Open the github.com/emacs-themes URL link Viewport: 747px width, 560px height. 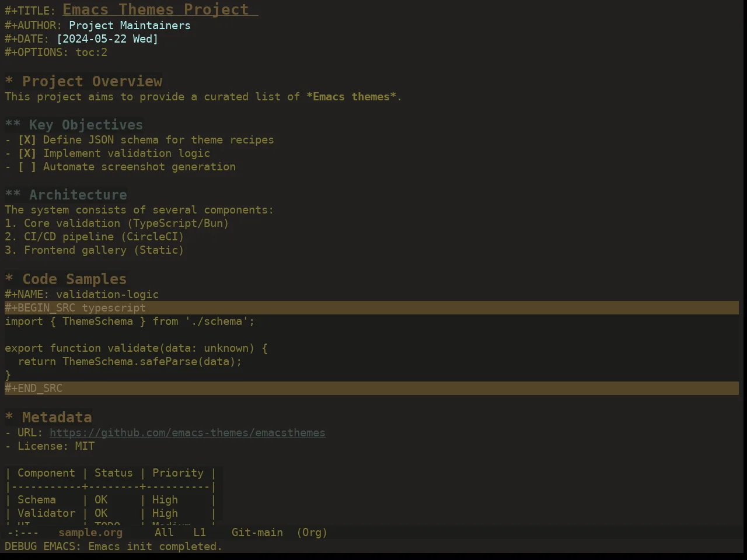(187, 433)
